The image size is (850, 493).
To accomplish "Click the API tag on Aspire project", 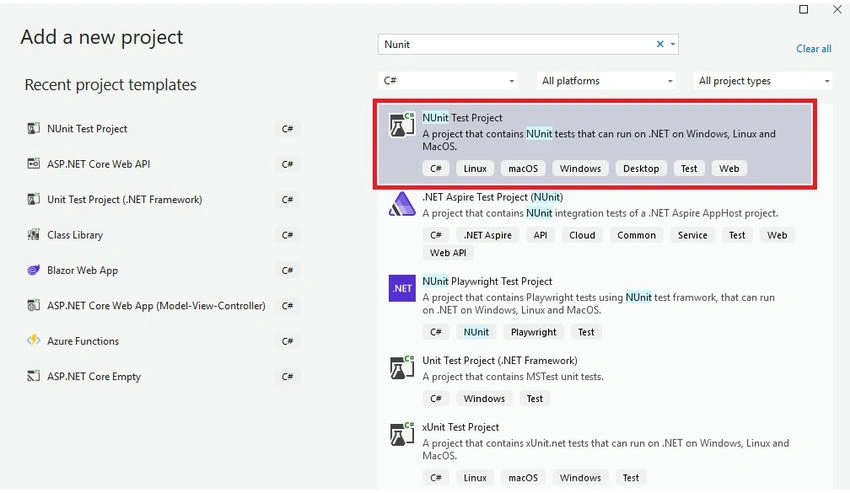I will pos(540,235).
